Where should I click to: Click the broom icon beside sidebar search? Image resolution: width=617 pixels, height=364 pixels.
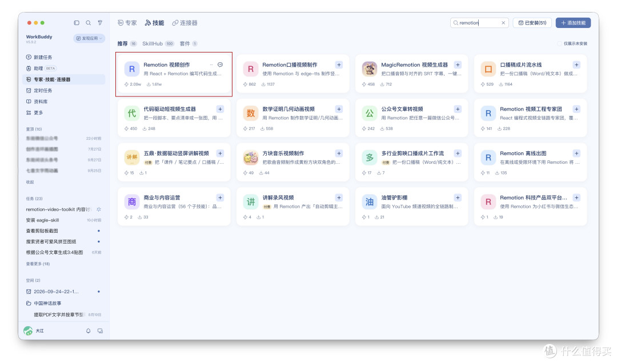[100, 23]
